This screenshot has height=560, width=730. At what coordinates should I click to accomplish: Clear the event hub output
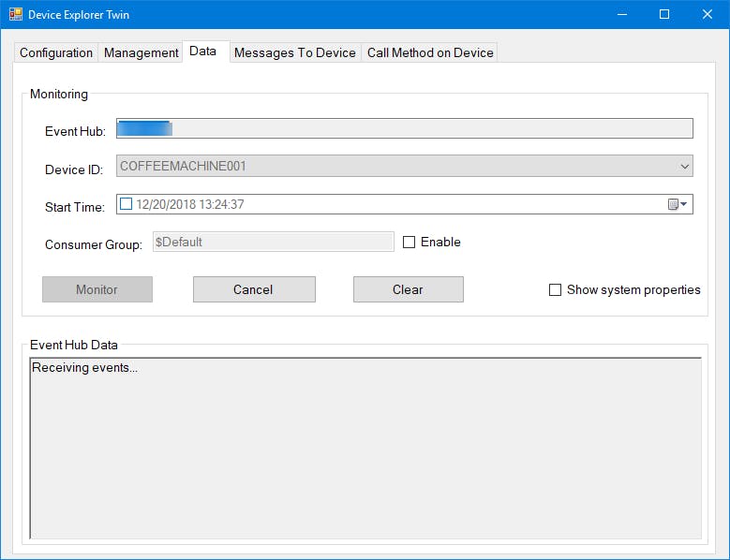(x=409, y=289)
